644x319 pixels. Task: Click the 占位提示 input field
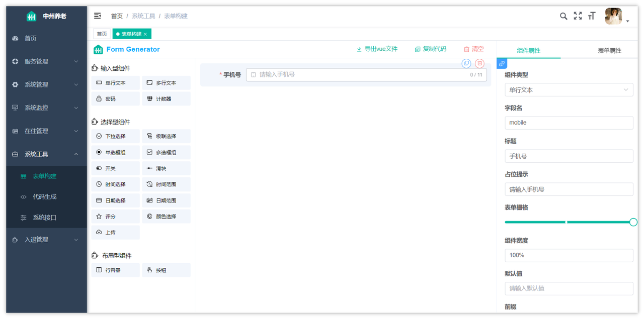569,189
